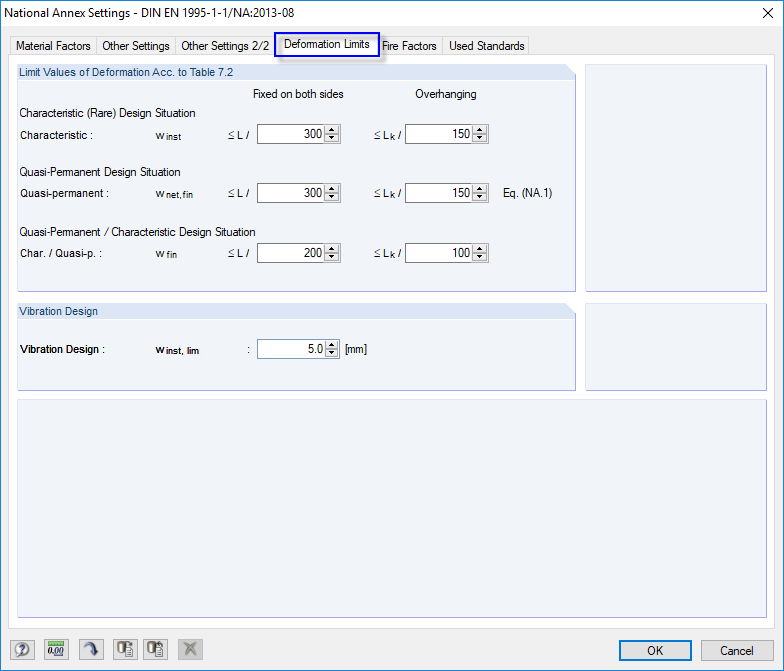
Task: Decrease Vibration Design limit 5.0 mm
Action: click(x=332, y=354)
